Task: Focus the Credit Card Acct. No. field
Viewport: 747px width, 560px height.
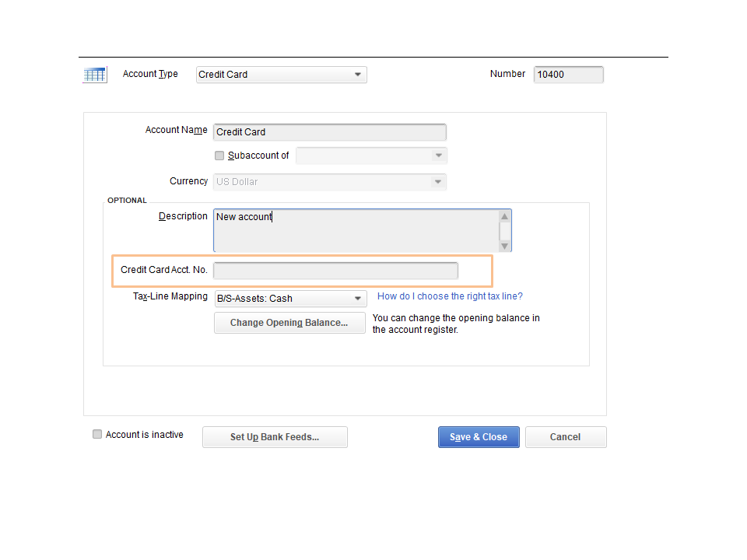Action: pyautogui.click(x=335, y=271)
